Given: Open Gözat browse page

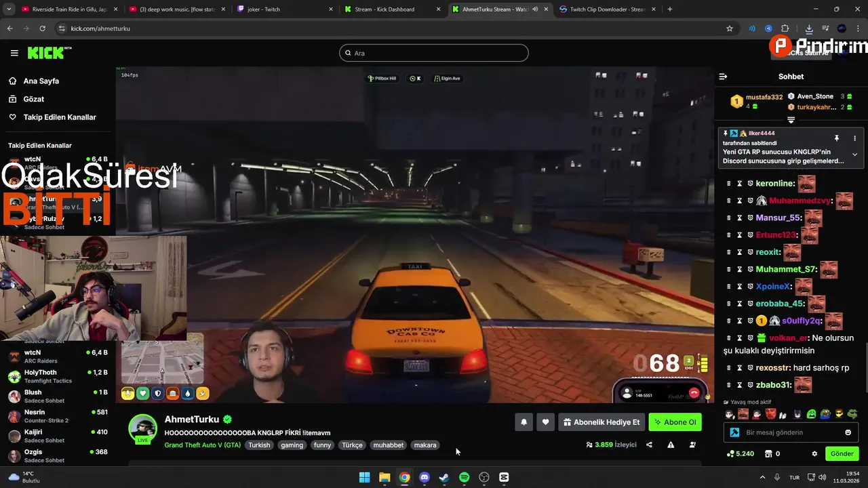Looking at the screenshot, I should (x=33, y=99).
